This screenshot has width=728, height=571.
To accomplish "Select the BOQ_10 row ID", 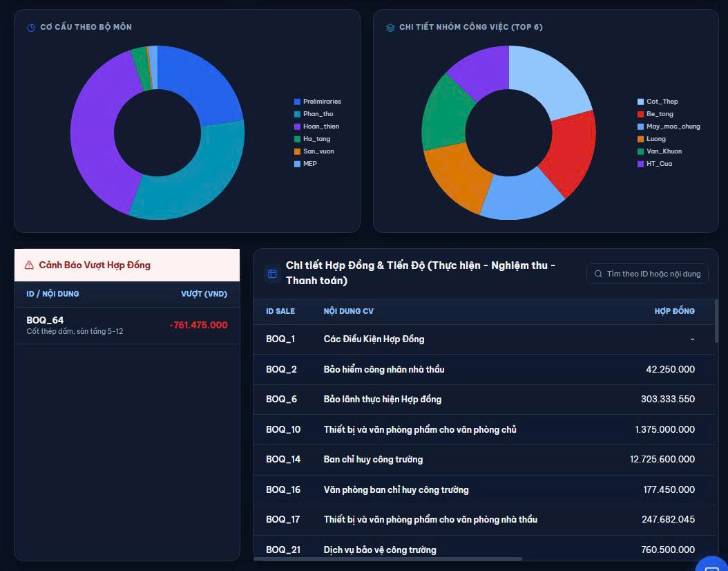I will tap(283, 429).
